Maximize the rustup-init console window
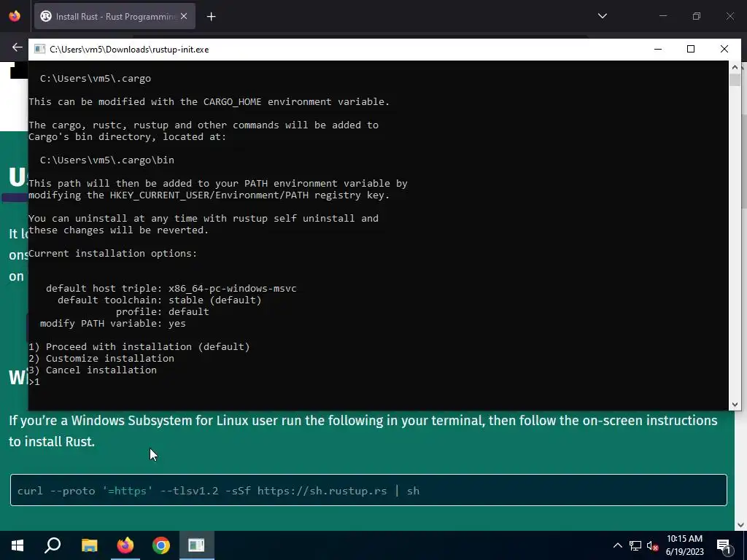Screen dimensions: 747x560 (690, 49)
